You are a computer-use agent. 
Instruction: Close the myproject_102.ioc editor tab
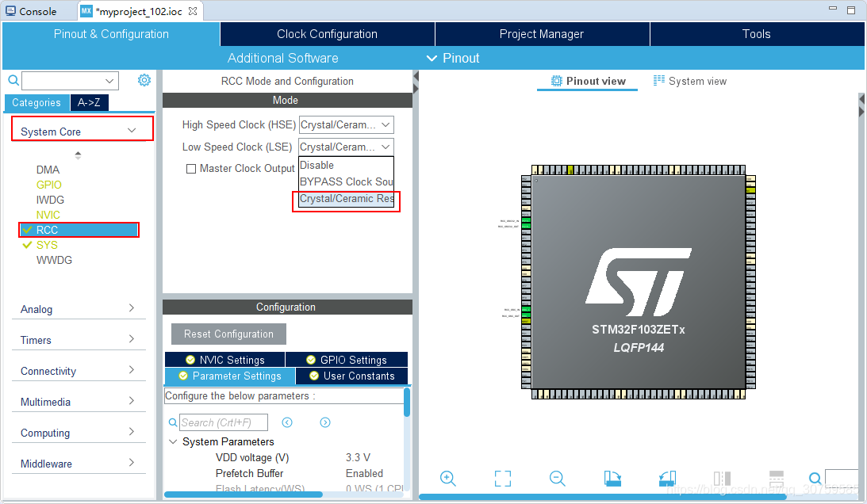(193, 11)
